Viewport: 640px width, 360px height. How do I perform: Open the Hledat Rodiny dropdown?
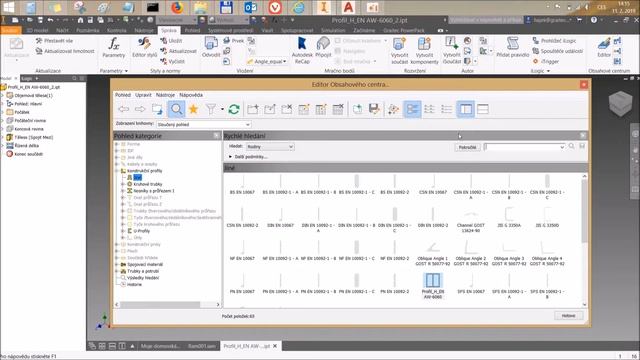click(x=270, y=147)
